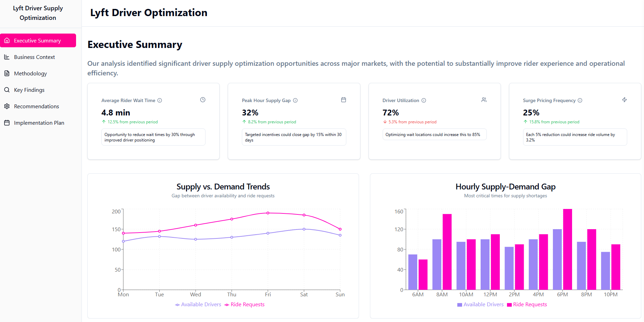Open the Methodology page
The image size is (644, 322).
click(x=30, y=74)
